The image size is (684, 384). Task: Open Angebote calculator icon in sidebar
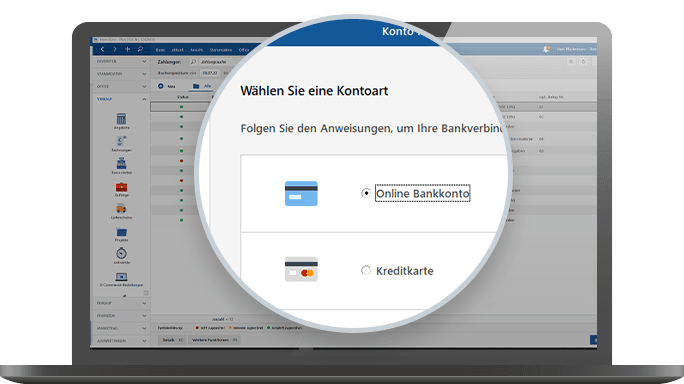(121, 119)
